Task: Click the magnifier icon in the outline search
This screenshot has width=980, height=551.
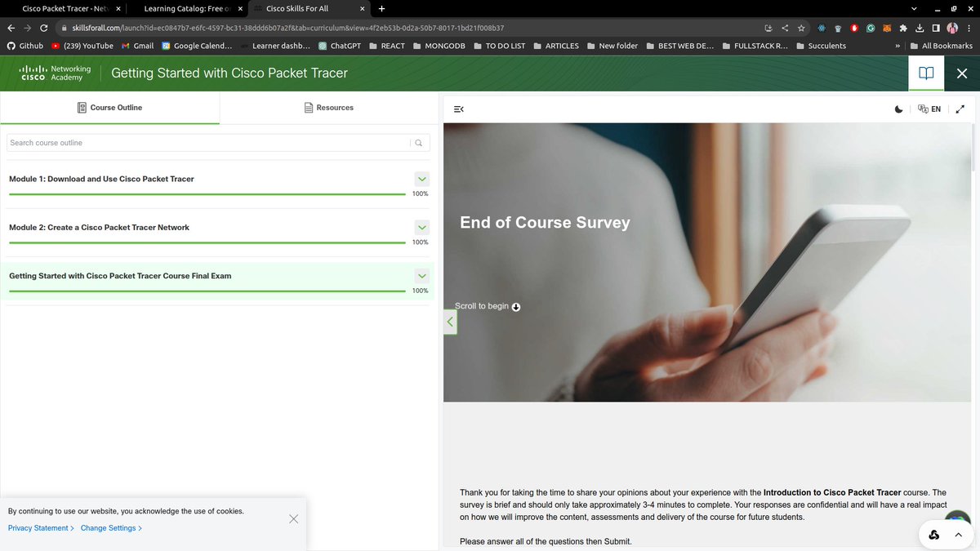Action: [x=419, y=143]
